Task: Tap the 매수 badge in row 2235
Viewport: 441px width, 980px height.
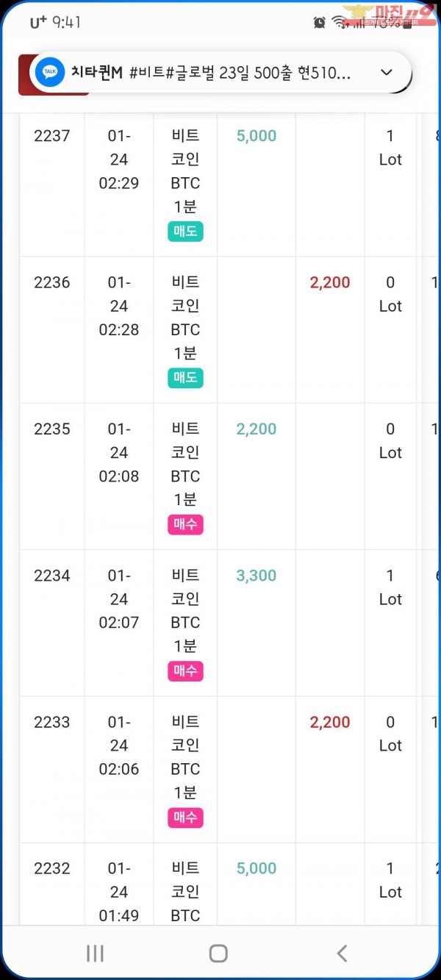Action: point(185,525)
